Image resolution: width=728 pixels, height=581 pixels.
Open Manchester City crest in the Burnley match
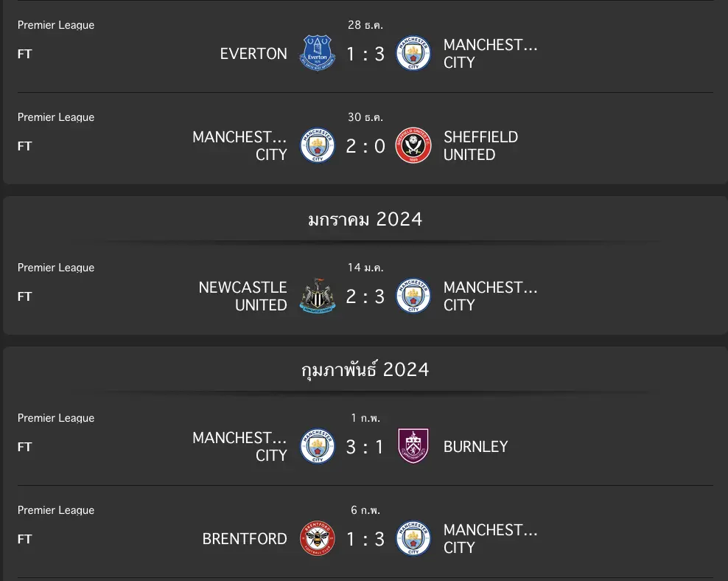coord(318,447)
